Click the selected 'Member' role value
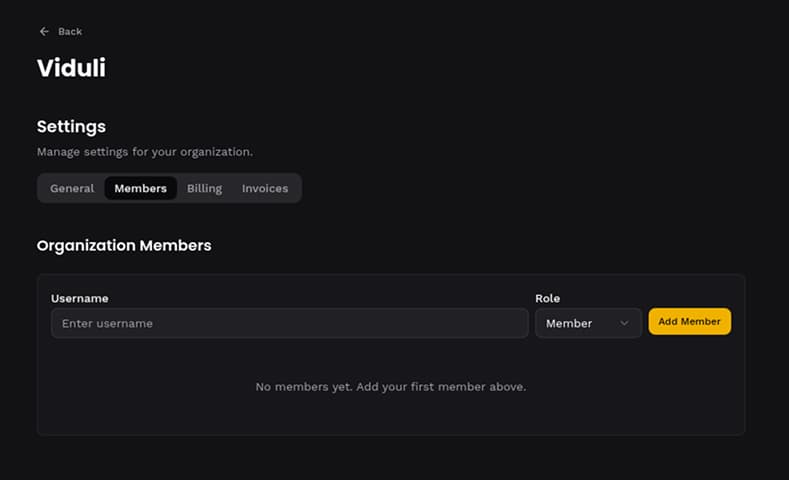 tap(569, 323)
